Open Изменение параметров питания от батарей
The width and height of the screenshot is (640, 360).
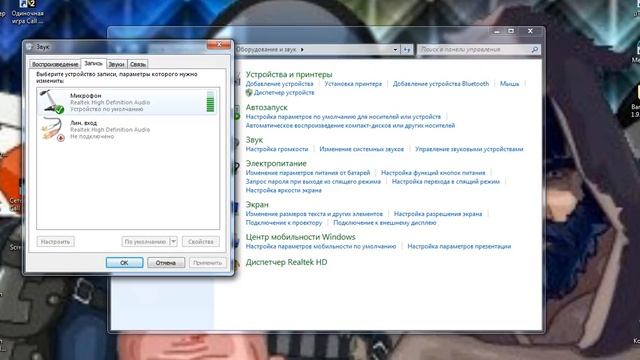pos(308,173)
